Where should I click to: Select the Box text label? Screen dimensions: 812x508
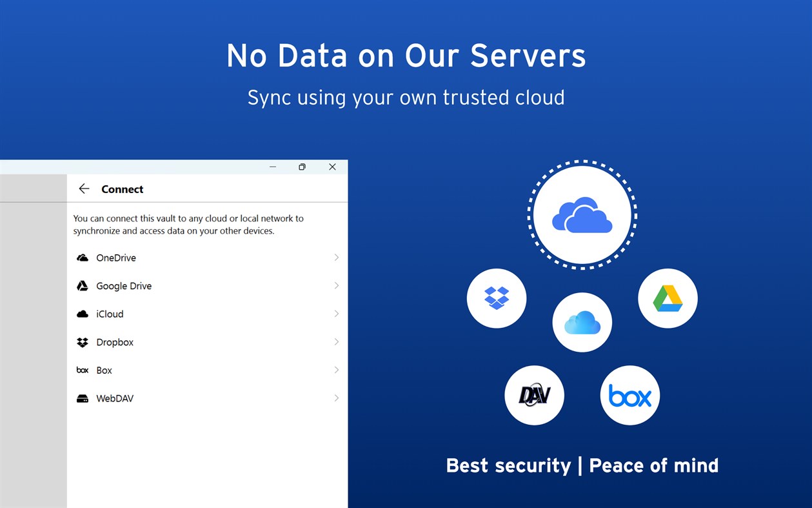click(104, 371)
